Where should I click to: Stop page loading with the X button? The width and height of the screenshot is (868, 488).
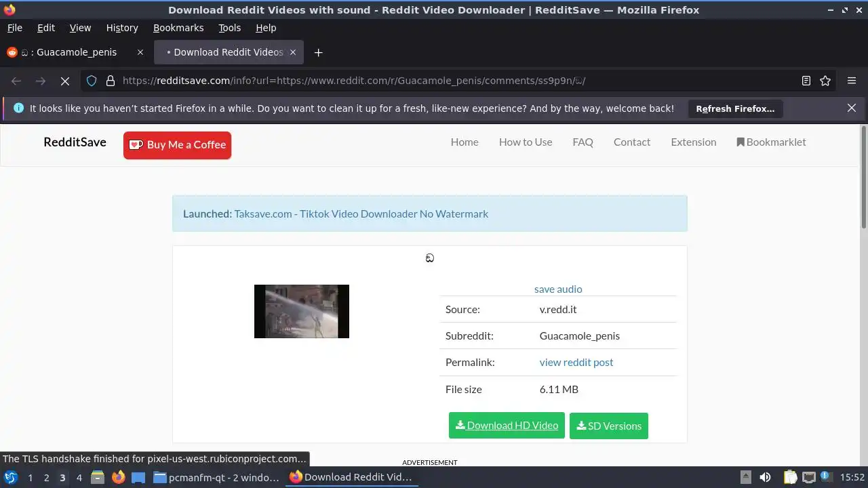click(65, 81)
